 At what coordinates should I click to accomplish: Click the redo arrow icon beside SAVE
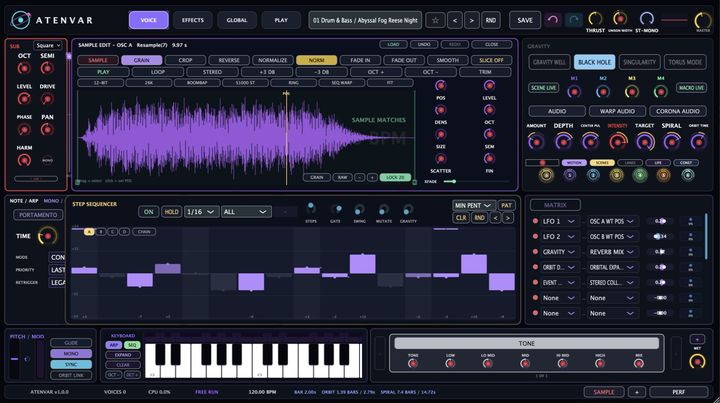(x=574, y=20)
